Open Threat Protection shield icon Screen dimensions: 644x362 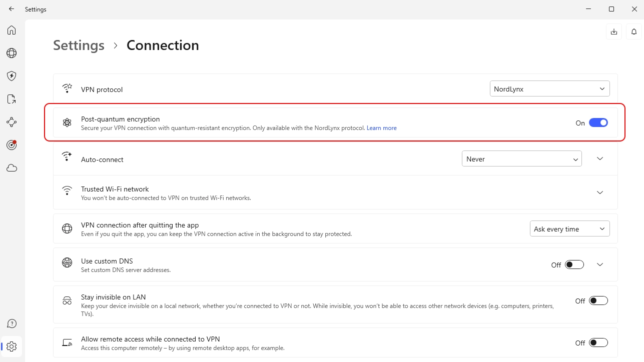pos(12,76)
